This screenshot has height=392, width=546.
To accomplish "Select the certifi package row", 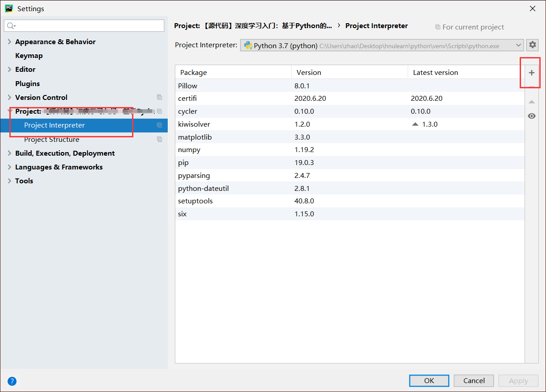I will (x=350, y=99).
